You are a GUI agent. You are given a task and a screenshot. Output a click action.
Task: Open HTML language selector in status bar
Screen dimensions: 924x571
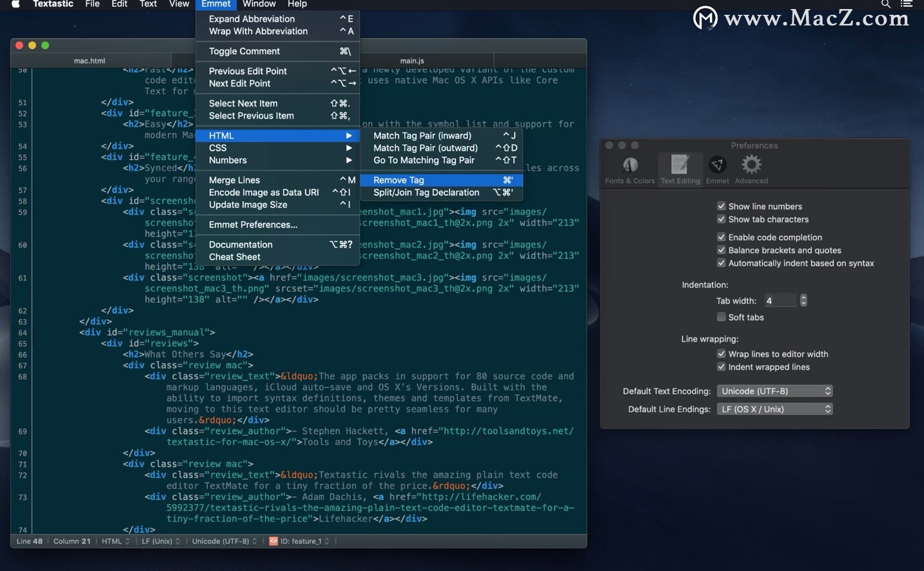(x=115, y=541)
